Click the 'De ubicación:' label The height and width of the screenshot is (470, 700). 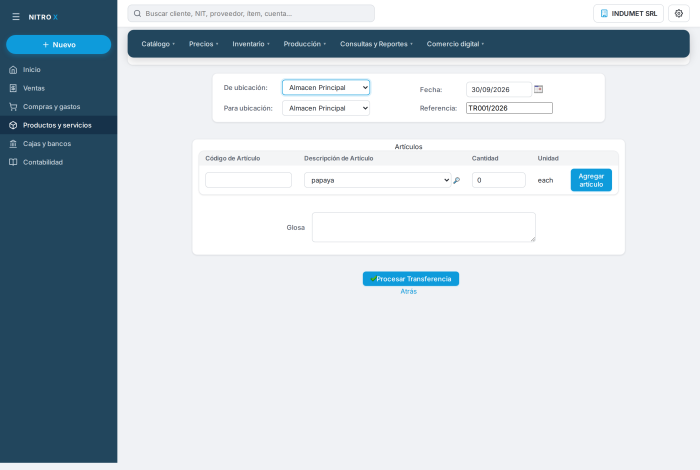(246, 88)
